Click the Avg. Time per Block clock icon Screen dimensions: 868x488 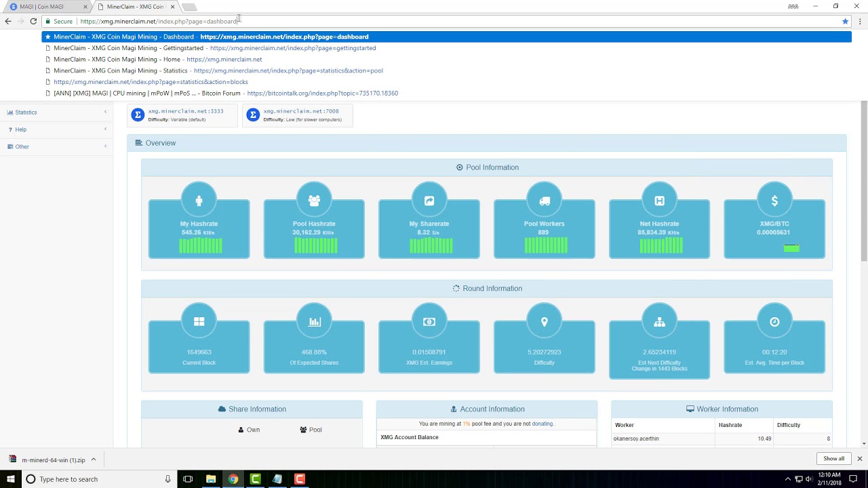774,322
